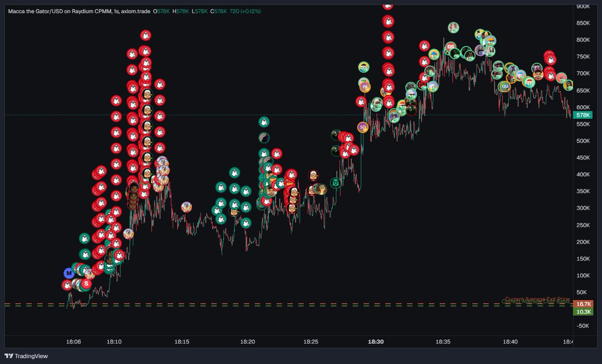The height and width of the screenshot is (364, 602).
Task: Click the bold 18:30 time axis label
Action: pos(376,342)
